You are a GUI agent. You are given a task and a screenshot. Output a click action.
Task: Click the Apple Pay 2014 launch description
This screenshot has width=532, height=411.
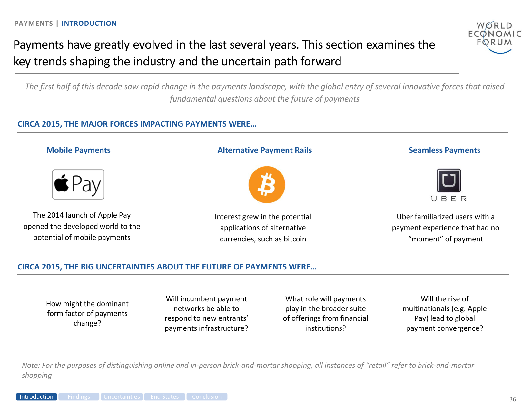(82, 226)
